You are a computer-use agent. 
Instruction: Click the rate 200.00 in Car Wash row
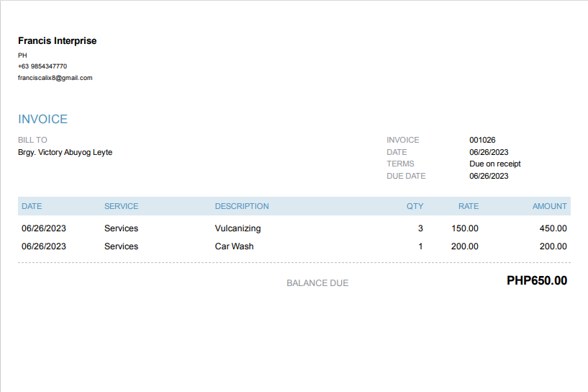click(465, 246)
